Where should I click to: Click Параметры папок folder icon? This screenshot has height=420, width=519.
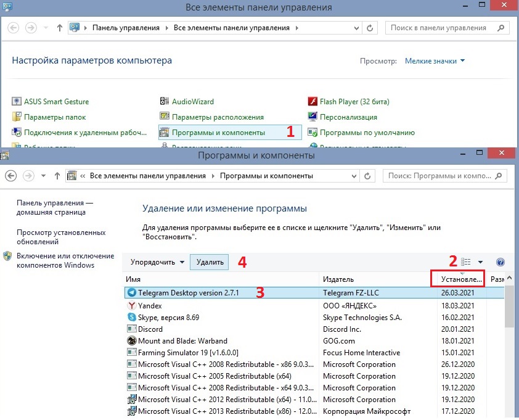tap(17, 117)
